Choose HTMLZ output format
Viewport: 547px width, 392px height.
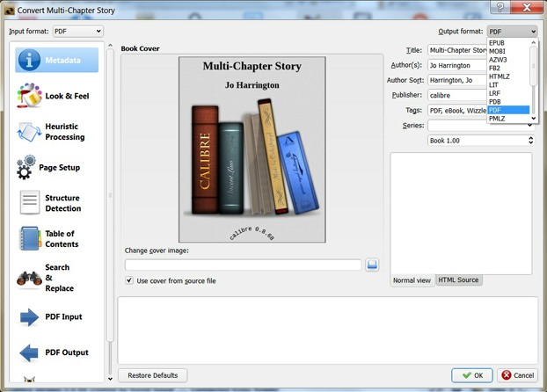coord(508,76)
